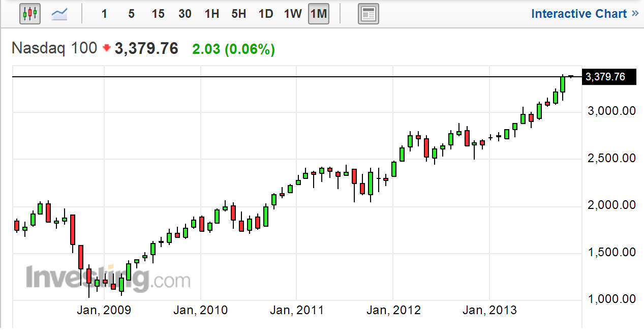Select the 15 minute timeframe
This screenshot has width=644, height=335.
[x=158, y=14]
